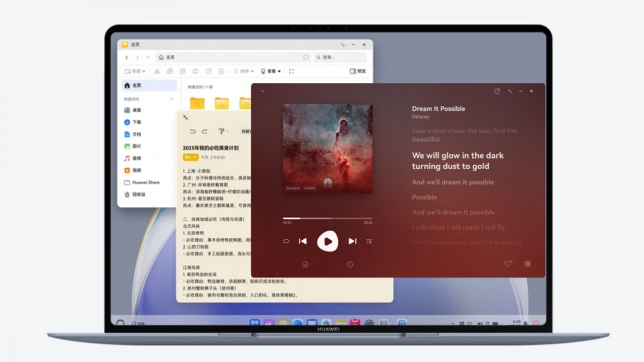Viewport: 644px width, 362px height.
Task: Click the square icon beside the heart
Action: tap(528, 264)
